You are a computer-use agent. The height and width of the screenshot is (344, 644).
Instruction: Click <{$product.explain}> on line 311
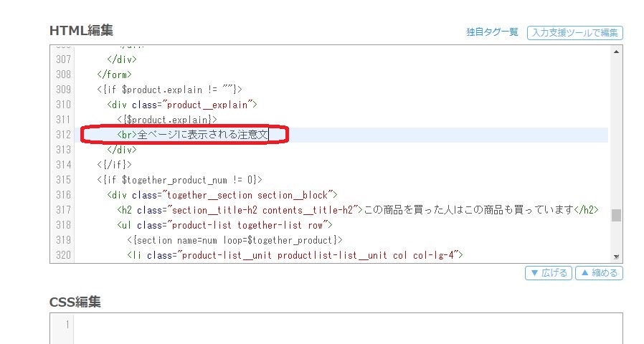(167, 120)
